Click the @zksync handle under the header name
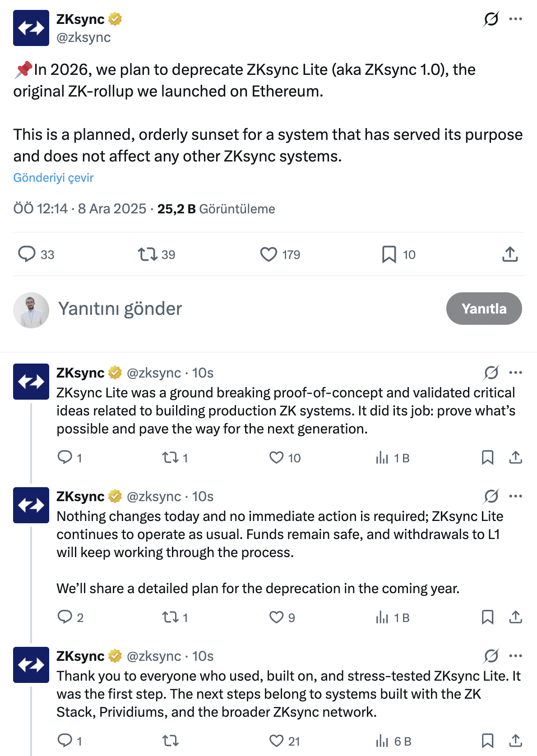This screenshot has width=537, height=756. 83,37
